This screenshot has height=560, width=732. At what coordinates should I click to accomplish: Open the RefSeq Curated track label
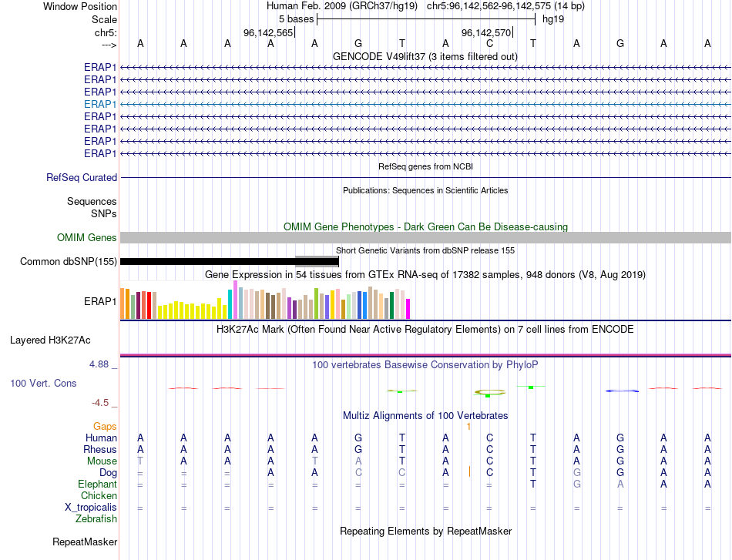point(81,177)
